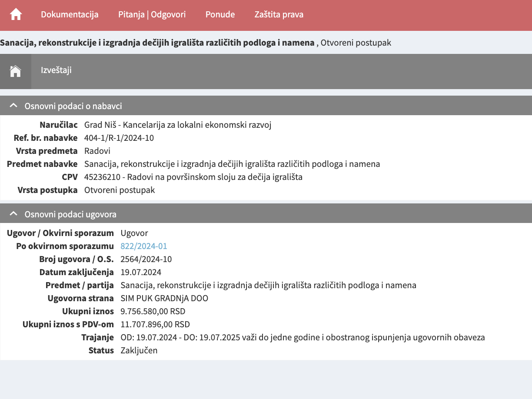The image size is (532, 399).
Task: Open the Dokumentacija menu
Action: pyautogui.click(x=70, y=14)
